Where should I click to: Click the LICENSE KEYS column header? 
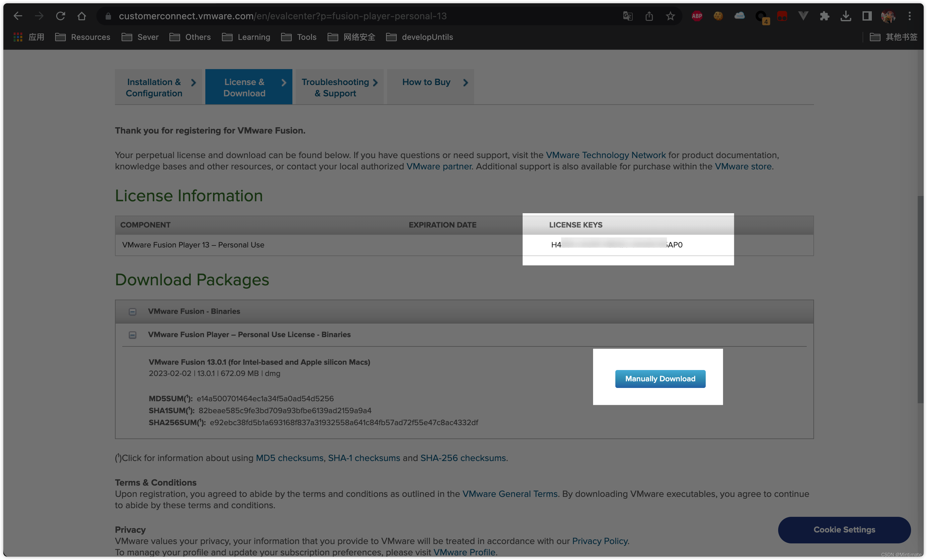point(575,225)
